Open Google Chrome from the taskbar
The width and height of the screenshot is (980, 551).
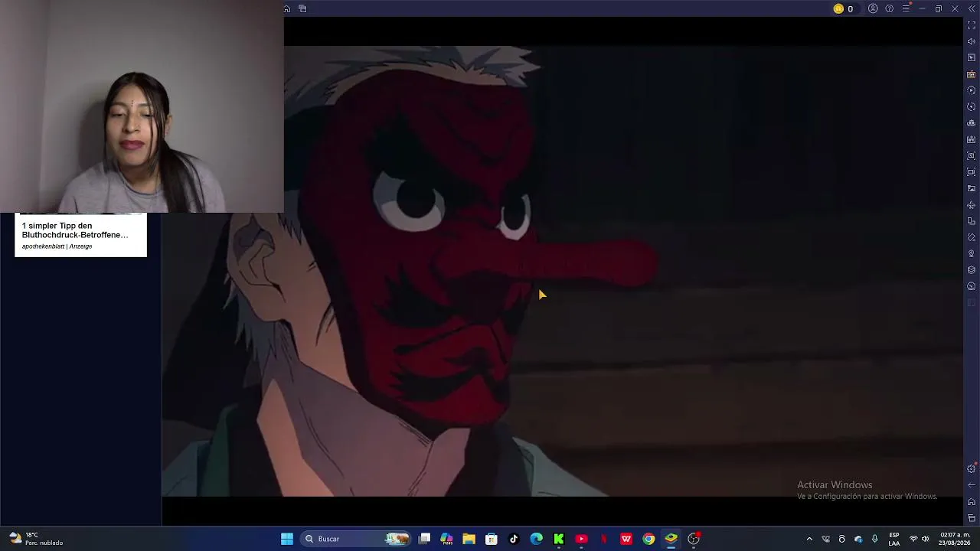pos(648,539)
